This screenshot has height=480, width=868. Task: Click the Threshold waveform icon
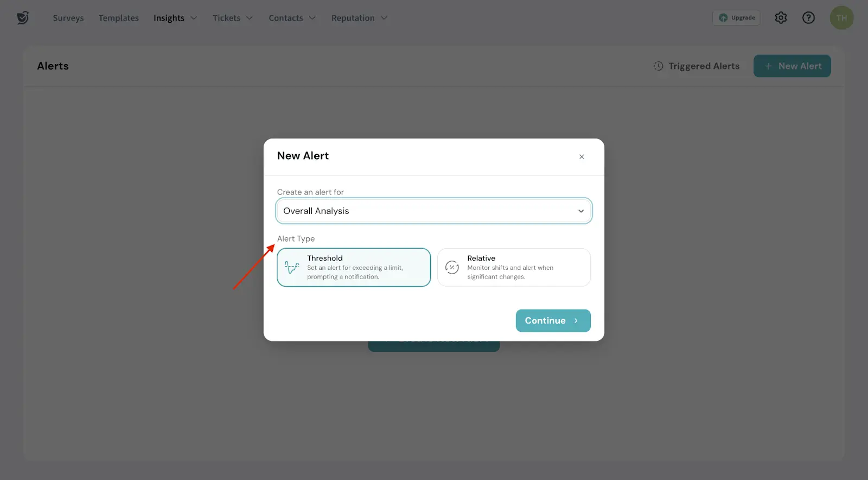point(292,267)
